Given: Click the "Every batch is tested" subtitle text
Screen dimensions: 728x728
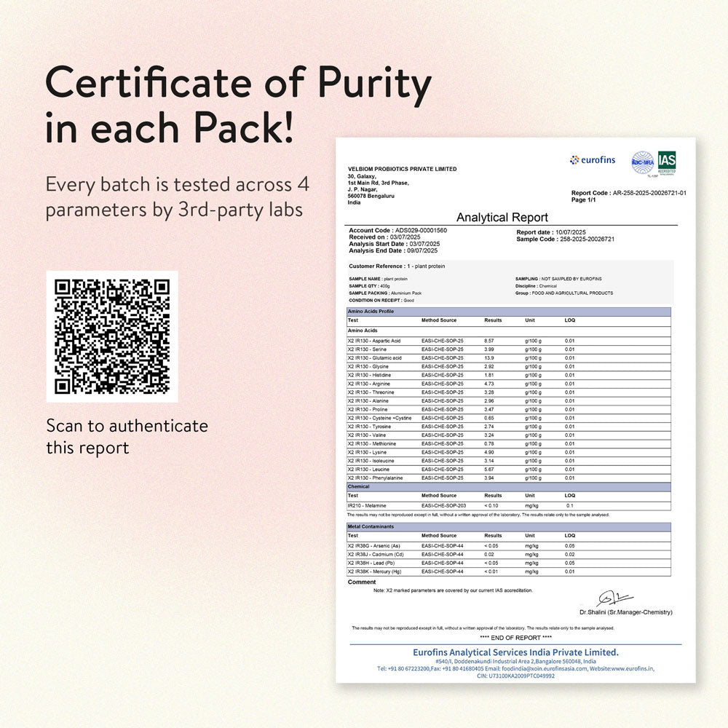Looking at the screenshot, I should [x=178, y=197].
